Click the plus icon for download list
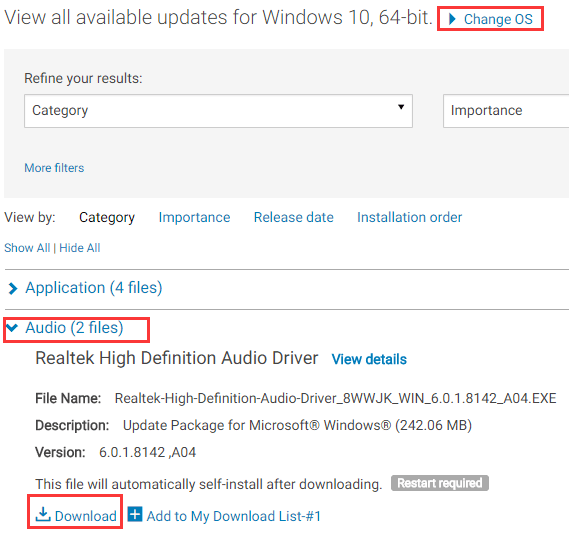569x534 pixels. tap(135, 514)
